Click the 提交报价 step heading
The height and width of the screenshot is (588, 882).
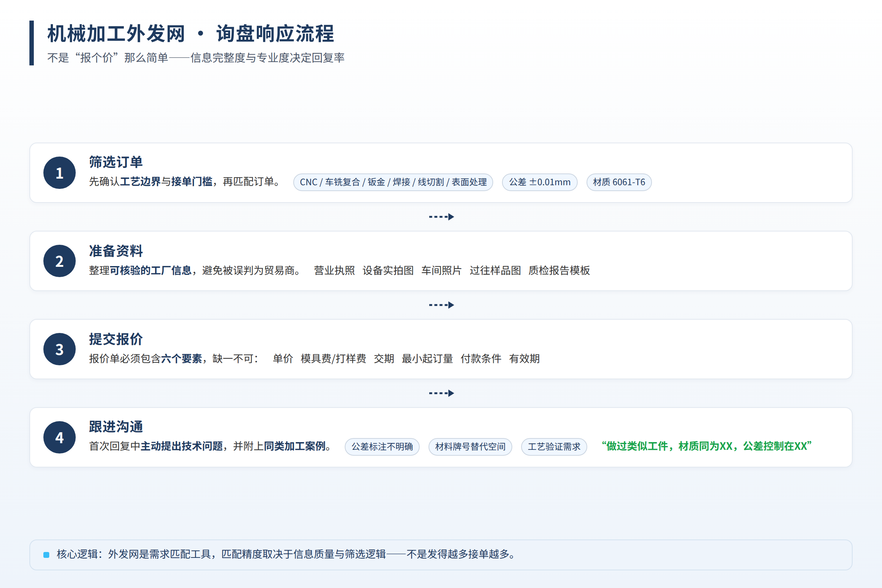point(116,339)
